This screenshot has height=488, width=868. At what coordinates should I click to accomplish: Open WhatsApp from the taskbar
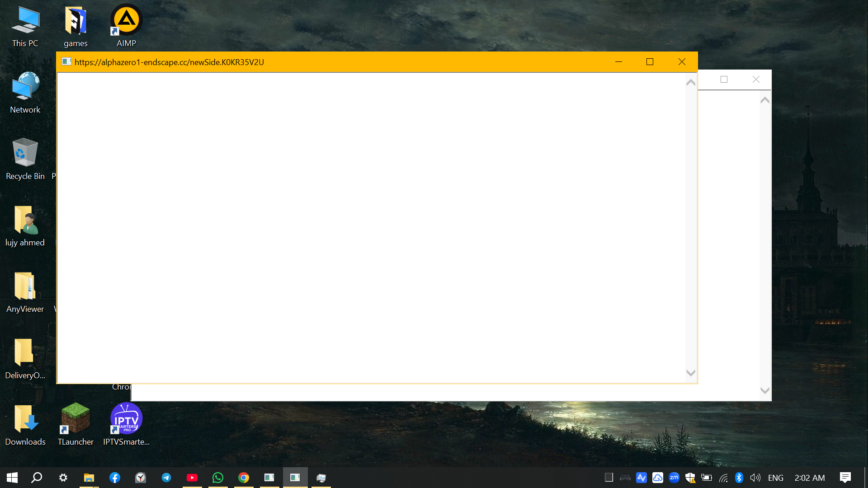[x=218, y=478]
